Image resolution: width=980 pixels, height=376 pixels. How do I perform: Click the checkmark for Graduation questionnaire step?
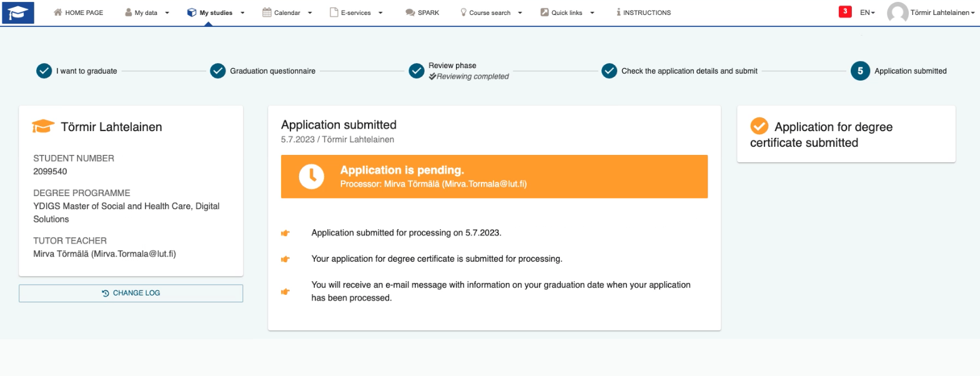(218, 71)
